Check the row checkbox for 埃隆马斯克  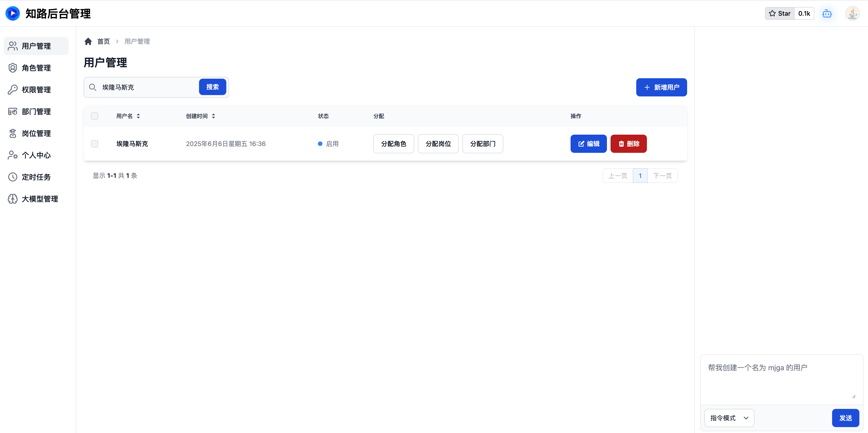coord(94,144)
